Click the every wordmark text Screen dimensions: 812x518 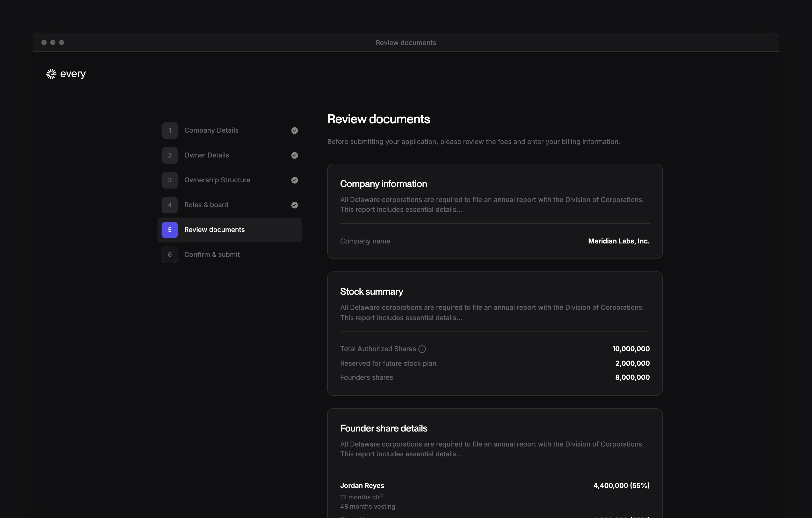click(73, 74)
